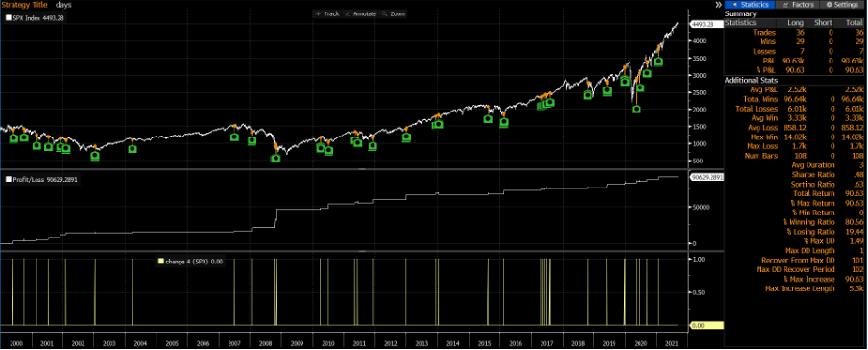Toggle the Profit/Loss legend checkbox

[9, 179]
